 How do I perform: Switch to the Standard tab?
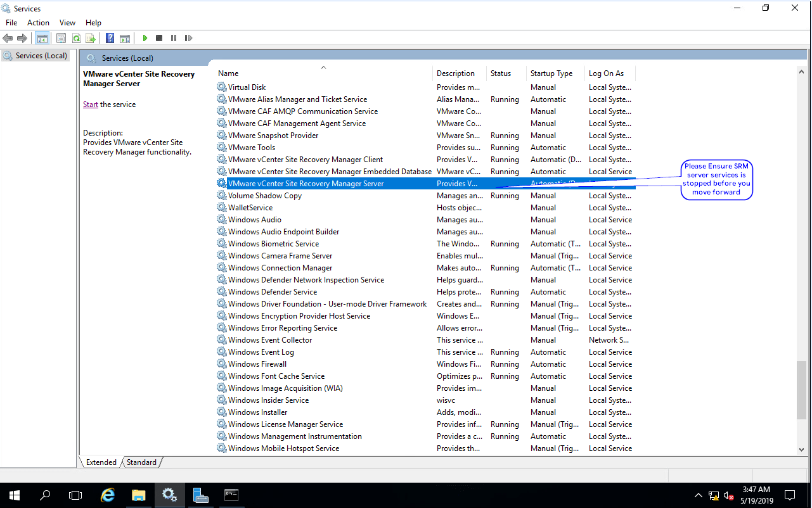(141, 462)
